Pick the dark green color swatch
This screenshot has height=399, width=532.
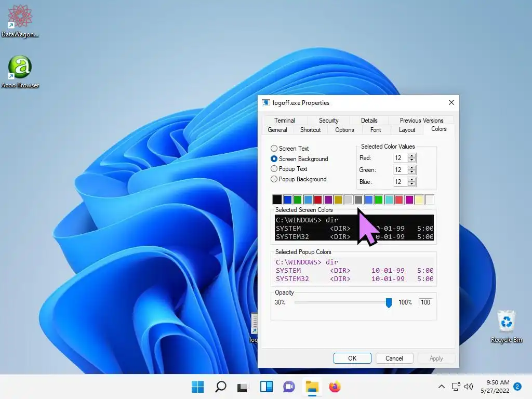click(298, 199)
